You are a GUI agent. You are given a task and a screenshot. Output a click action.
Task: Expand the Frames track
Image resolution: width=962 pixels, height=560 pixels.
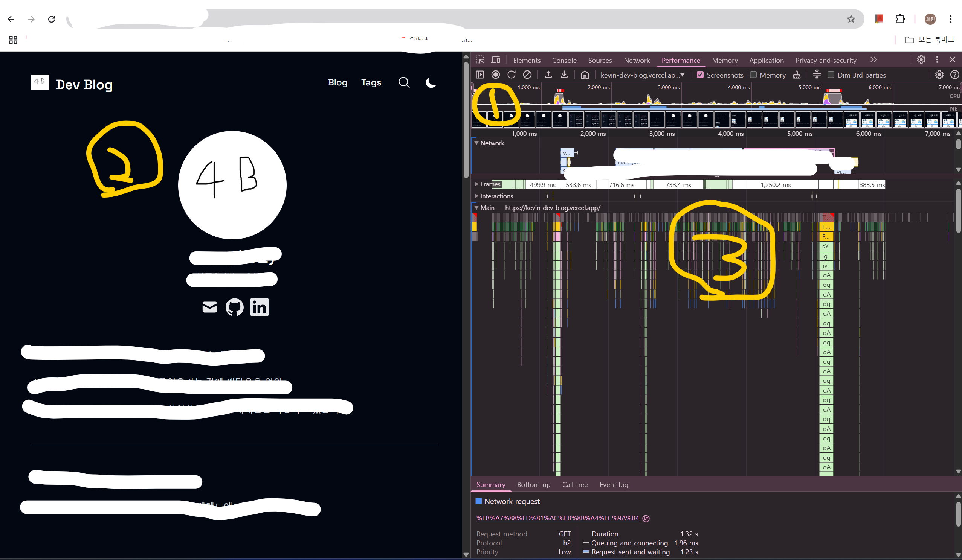pyautogui.click(x=476, y=184)
